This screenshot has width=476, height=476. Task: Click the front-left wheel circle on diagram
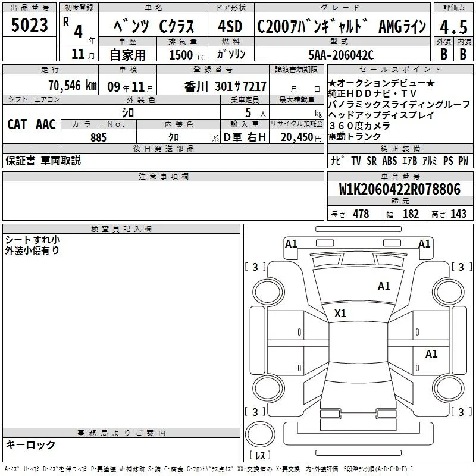pos(268,292)
